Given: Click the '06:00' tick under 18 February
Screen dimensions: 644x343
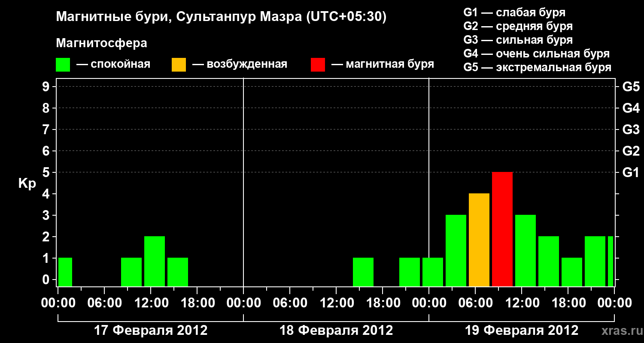Looking at the screenshot, I should click(290, 303).
